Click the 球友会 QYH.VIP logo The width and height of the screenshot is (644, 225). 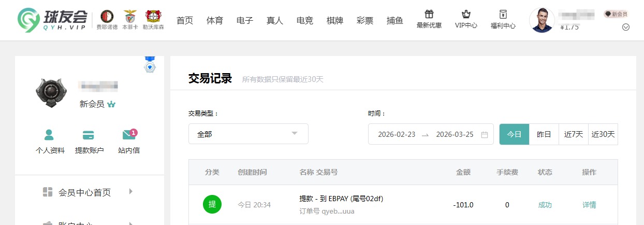52,20
